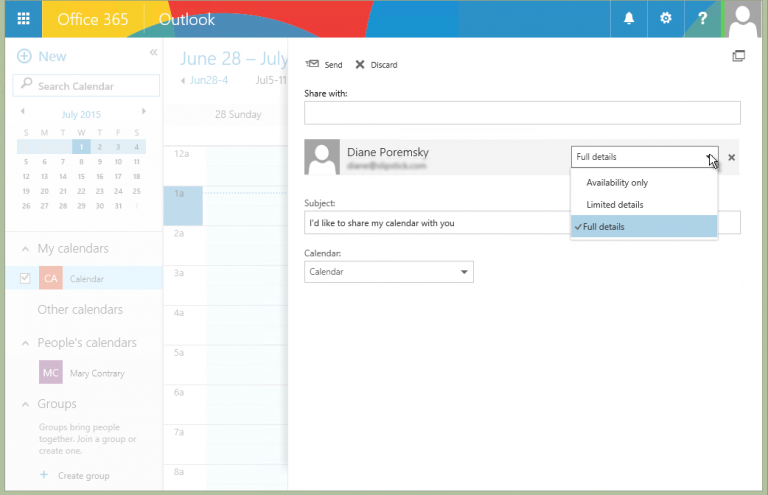This screenshot has height=495, width=768.
Task: Select July 20 in mini calendar
Action: click(x=45, y=191)
